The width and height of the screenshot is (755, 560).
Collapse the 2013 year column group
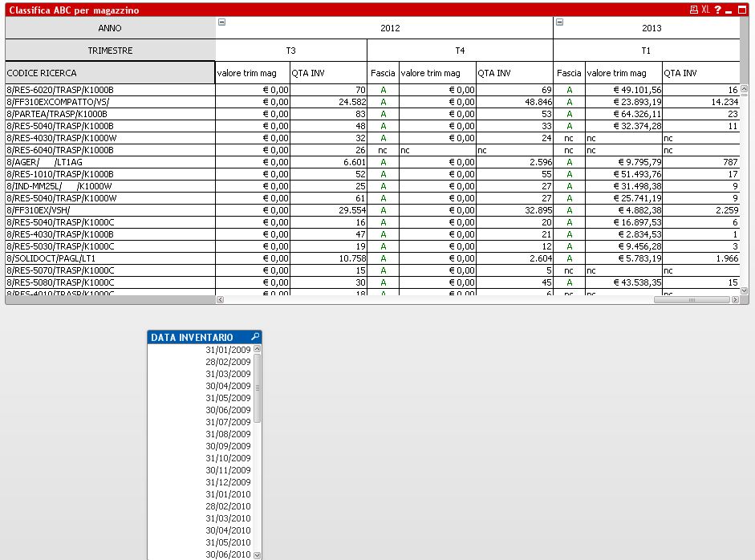(559, 22)
